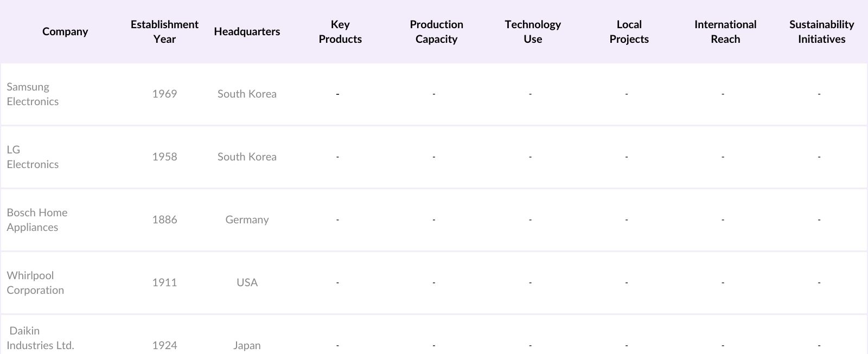Select the Establishment Year column header

164,31
